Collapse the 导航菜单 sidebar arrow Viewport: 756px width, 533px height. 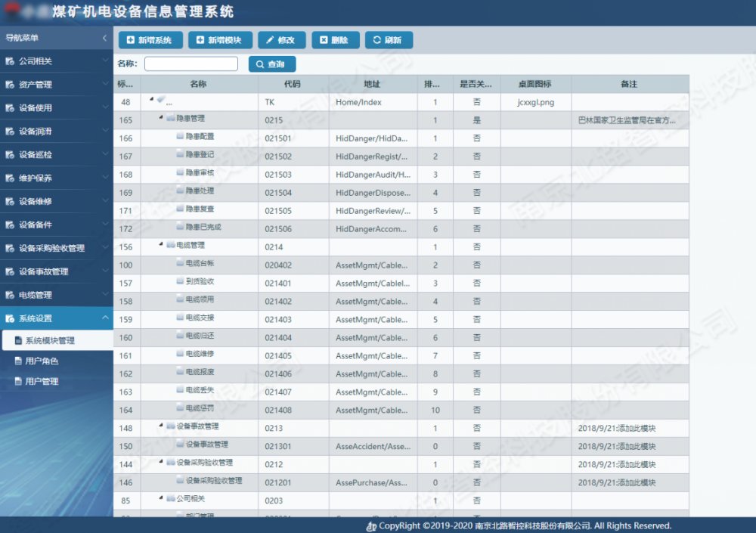click(x=104, y=38)
